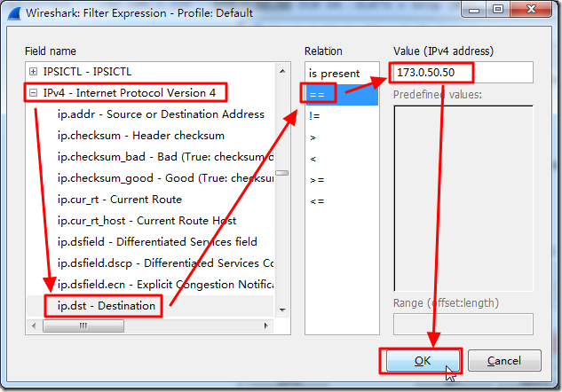
Task: Click the Wireshark fin title icon
Action: click(x=14, y=13)
